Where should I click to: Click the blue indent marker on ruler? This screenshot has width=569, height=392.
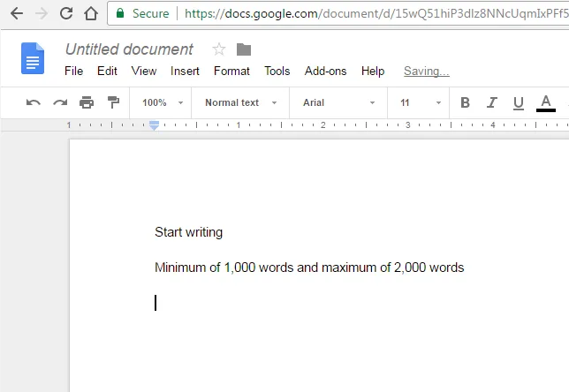[x=155, y=125]
